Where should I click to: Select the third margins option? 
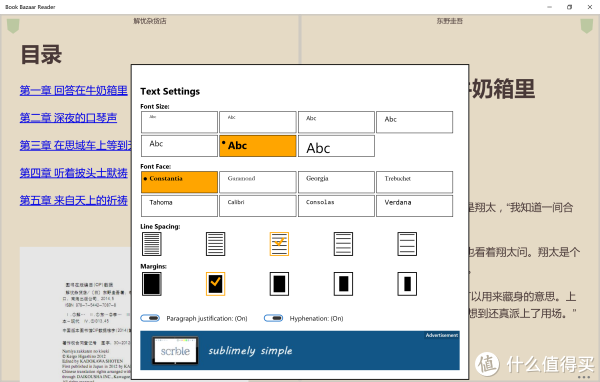tap(279, 284)
